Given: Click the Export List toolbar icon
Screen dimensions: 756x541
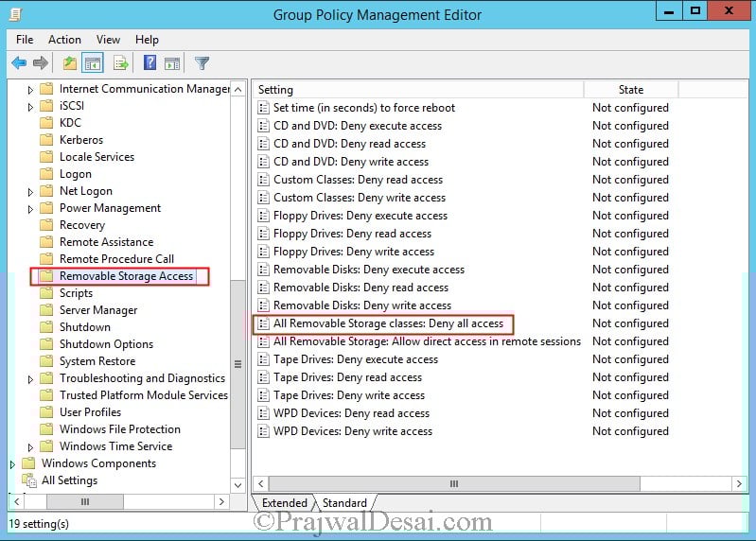Looking at the screenshot, I should pos(120,63).
